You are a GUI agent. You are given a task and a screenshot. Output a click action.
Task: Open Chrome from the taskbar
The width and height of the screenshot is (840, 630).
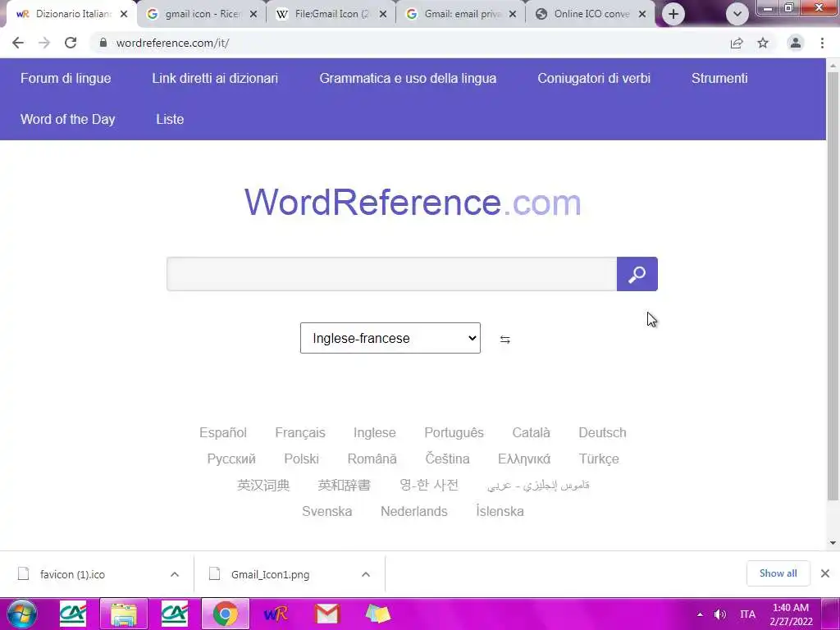(x=226, y=614)
